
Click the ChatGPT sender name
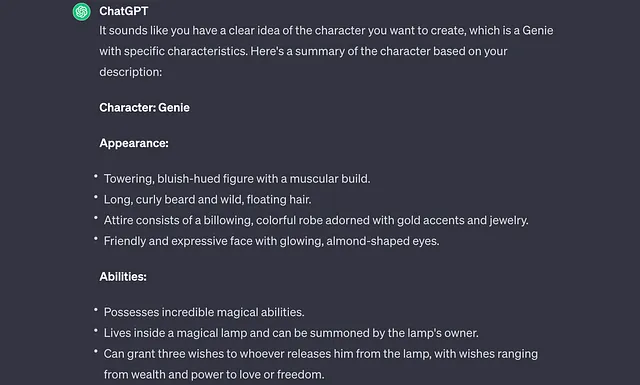coord(124,11)
